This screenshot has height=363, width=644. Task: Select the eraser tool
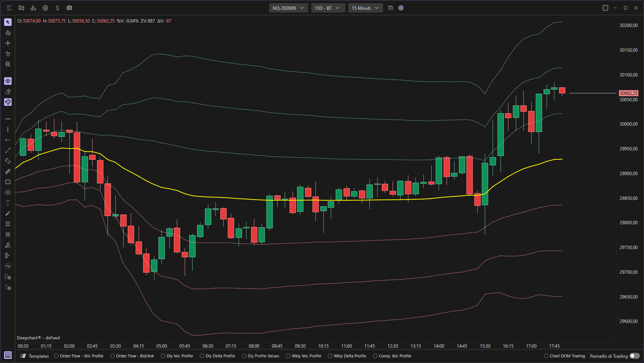(8, 91)
